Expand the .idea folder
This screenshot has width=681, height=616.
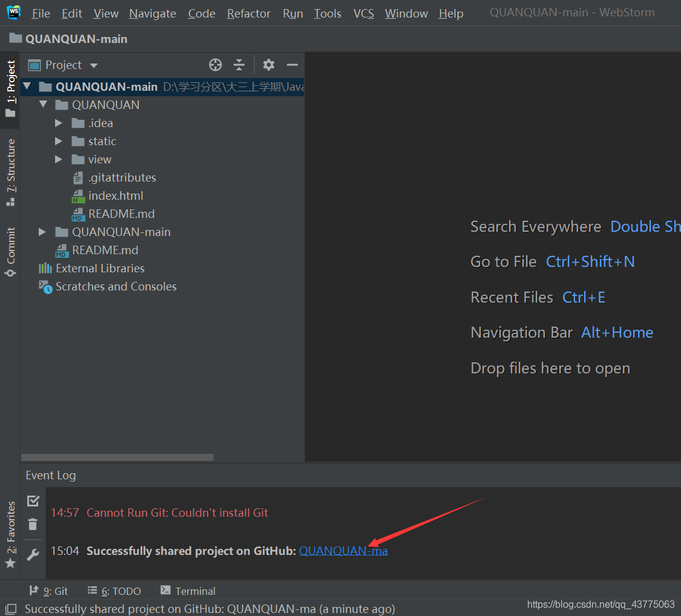tap(59, 123)
